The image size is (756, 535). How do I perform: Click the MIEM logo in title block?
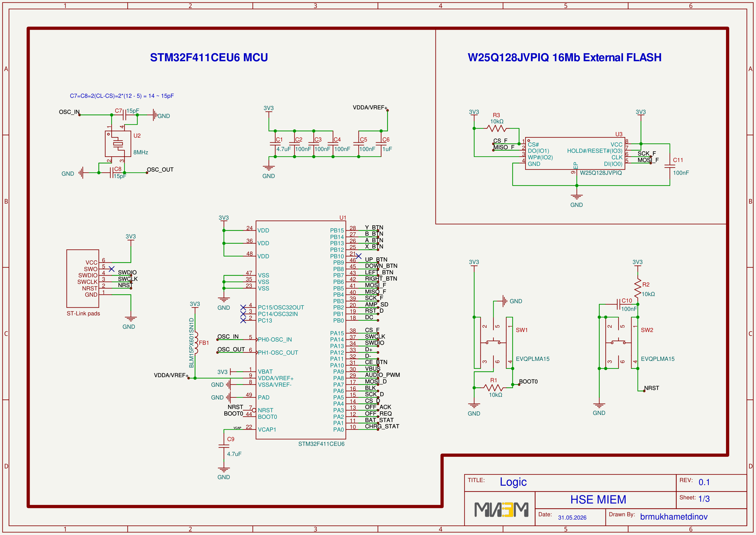[x=501, y=509]
